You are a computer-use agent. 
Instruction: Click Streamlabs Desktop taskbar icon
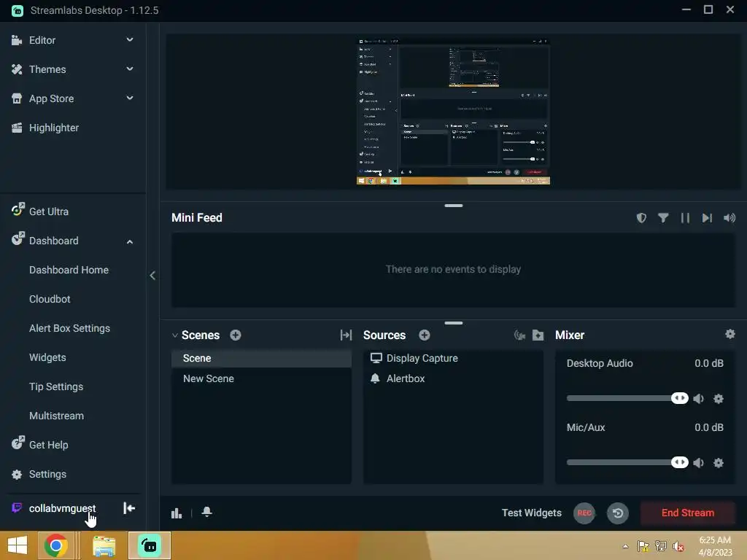(x=149, y=545)
